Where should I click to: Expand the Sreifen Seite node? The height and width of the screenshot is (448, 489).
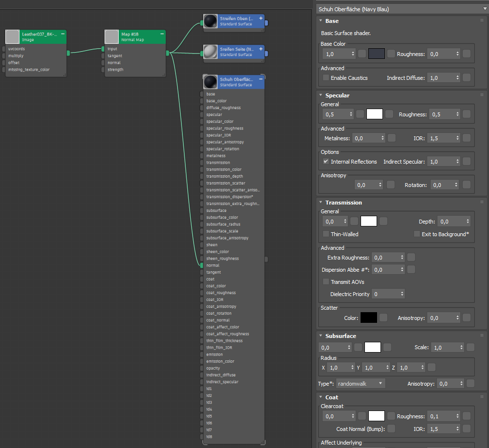click(261, 49)
